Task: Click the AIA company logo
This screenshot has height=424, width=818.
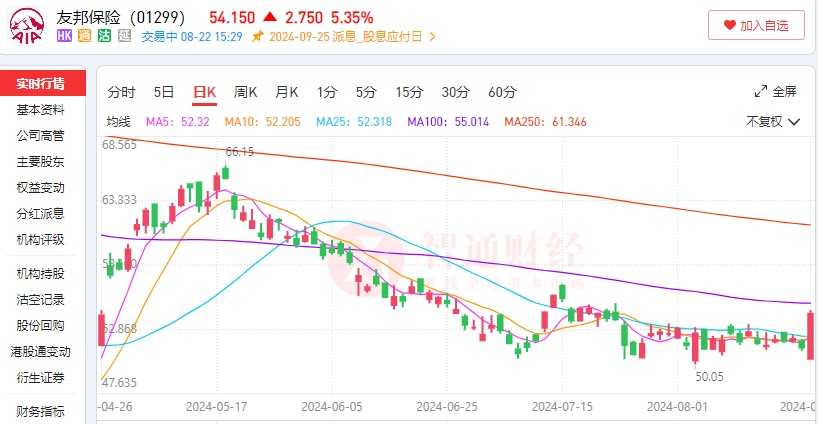Action: tap(27, 26)
